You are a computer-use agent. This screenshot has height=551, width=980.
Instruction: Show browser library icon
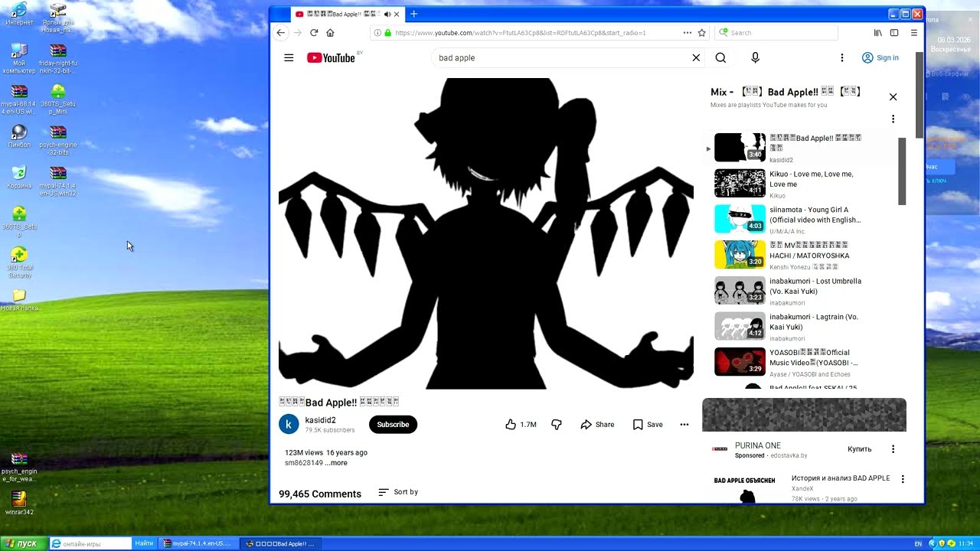pyautogui.click(x=878, y=33)
